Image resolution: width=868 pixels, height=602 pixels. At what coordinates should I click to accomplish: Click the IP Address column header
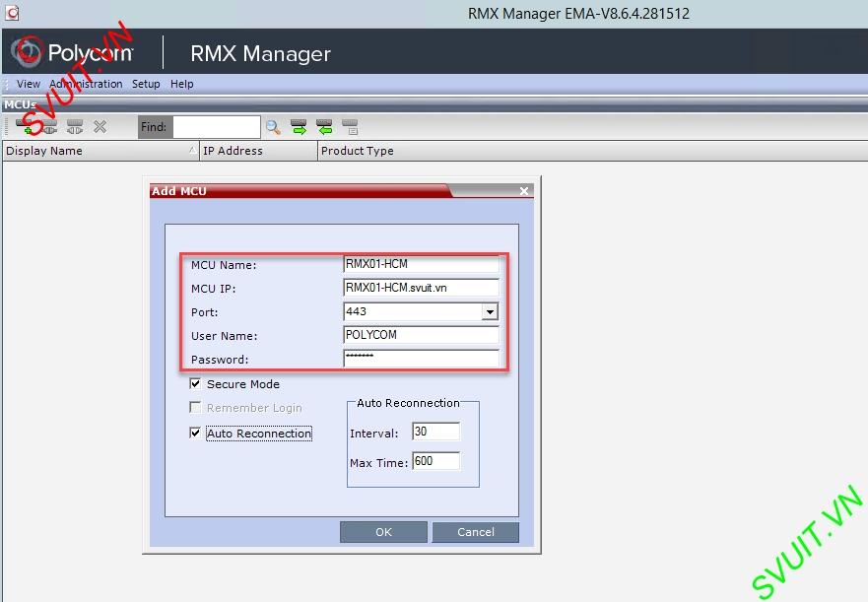coord(258,151)
